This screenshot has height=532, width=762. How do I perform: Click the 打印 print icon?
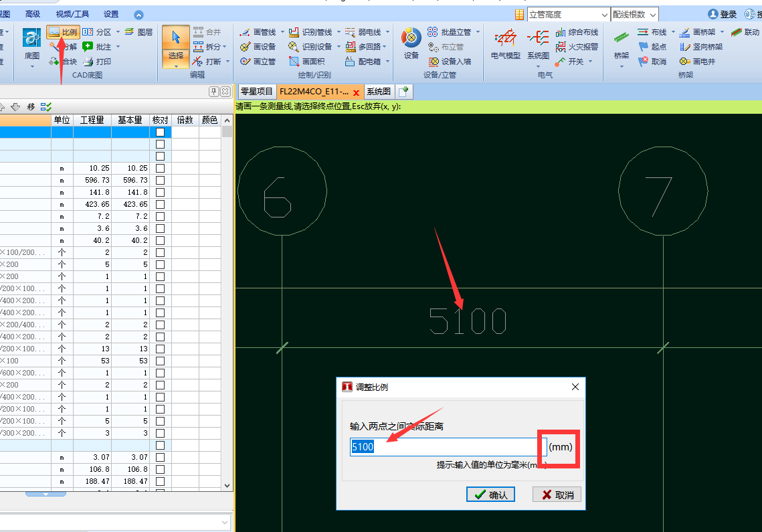click(96, 62)
